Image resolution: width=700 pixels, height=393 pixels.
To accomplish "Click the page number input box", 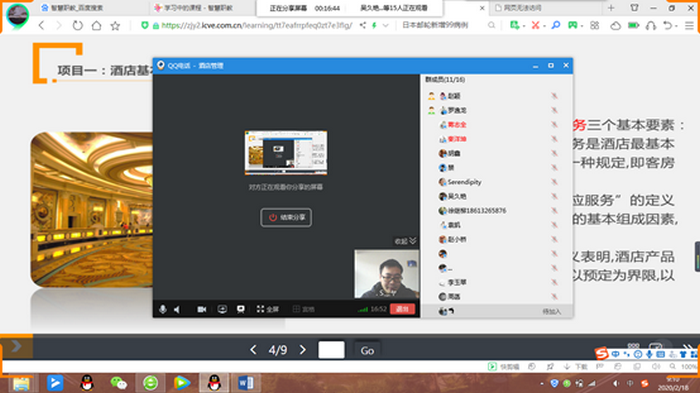I will 331,350.
